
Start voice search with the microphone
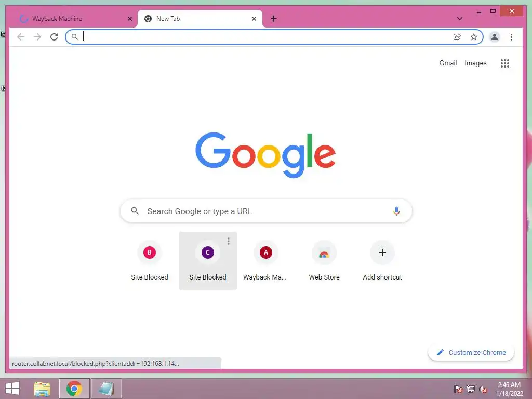point(396,211)
